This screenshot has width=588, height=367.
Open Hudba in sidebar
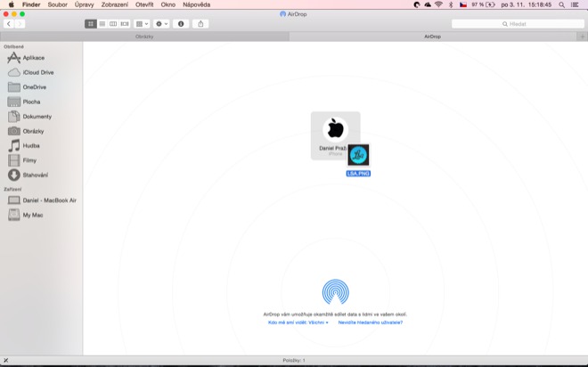click(24, 145)
